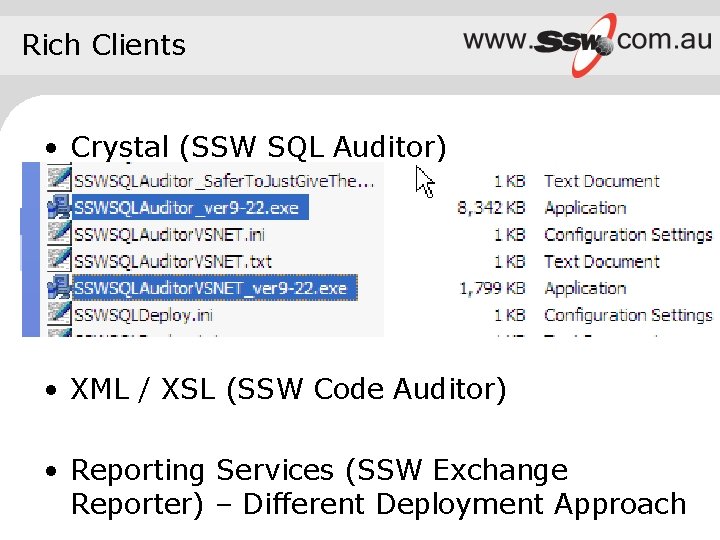Click the SSWSQLAuditor_ver9-22.exe application icon
The width and height of the screenshot is (720, 540).
click(x=59, y=207)
